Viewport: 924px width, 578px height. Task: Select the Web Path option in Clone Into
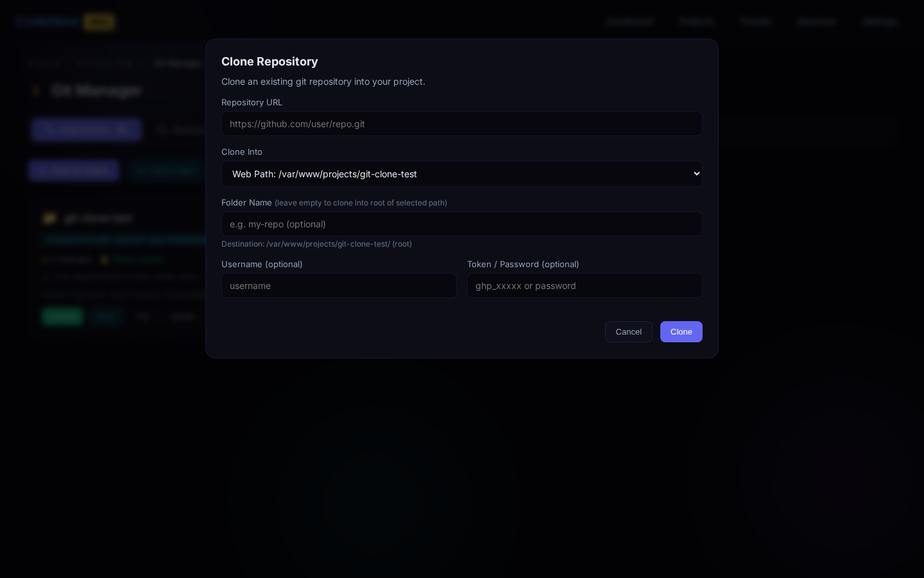pyautogui.click(x=462, y=173)
